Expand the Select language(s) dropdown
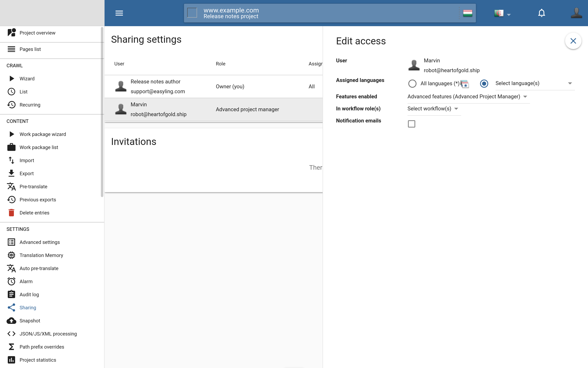The image size is (588, 368). tap(535, 83)
